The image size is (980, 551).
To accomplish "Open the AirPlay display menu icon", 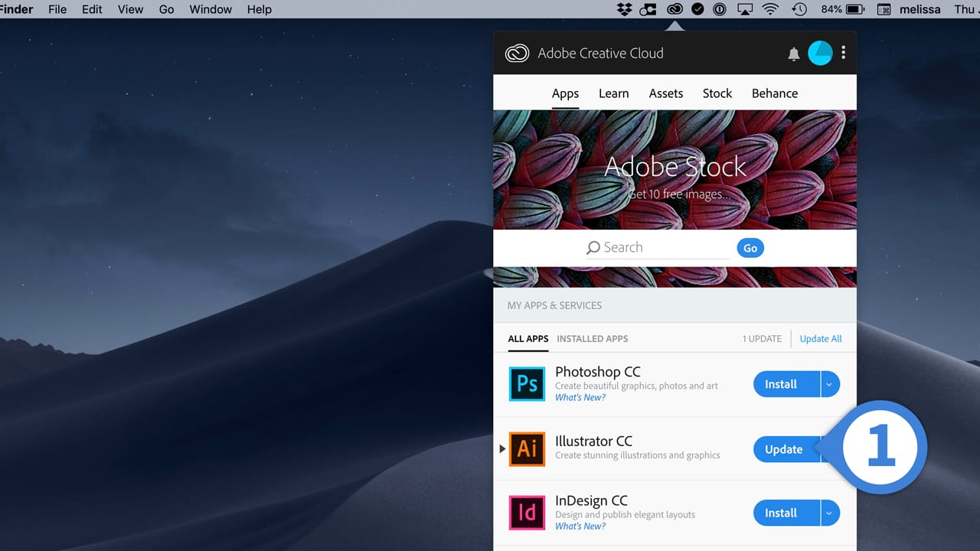I will coord(744,9).
